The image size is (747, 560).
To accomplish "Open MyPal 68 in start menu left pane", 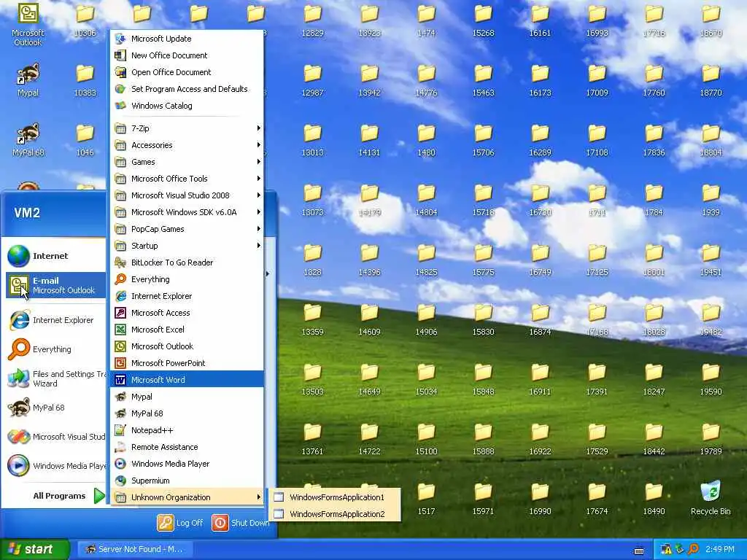I will click(x=55, y=408).
